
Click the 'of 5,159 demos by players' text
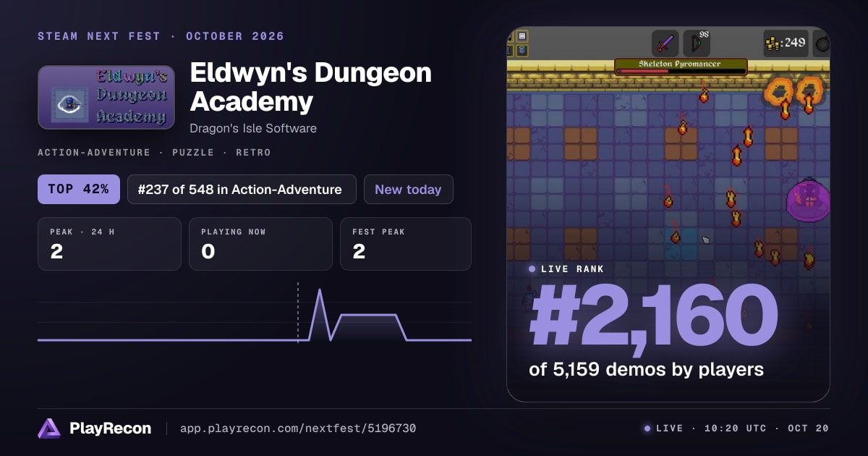point(646,369)
